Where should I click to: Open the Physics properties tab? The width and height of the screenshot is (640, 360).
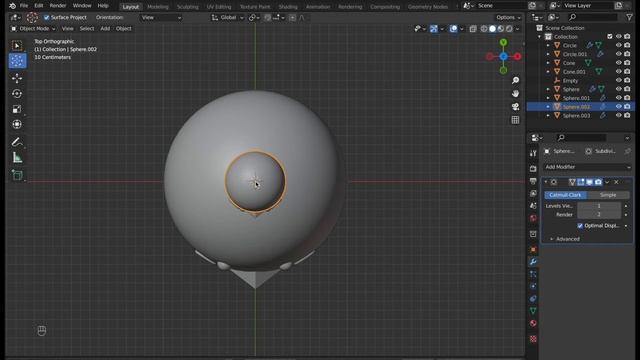pyautogui.click(x=533, y=286)
